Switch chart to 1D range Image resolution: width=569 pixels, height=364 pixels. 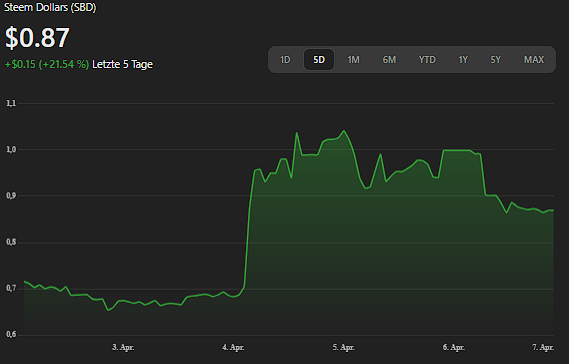[x=285, y=60]
